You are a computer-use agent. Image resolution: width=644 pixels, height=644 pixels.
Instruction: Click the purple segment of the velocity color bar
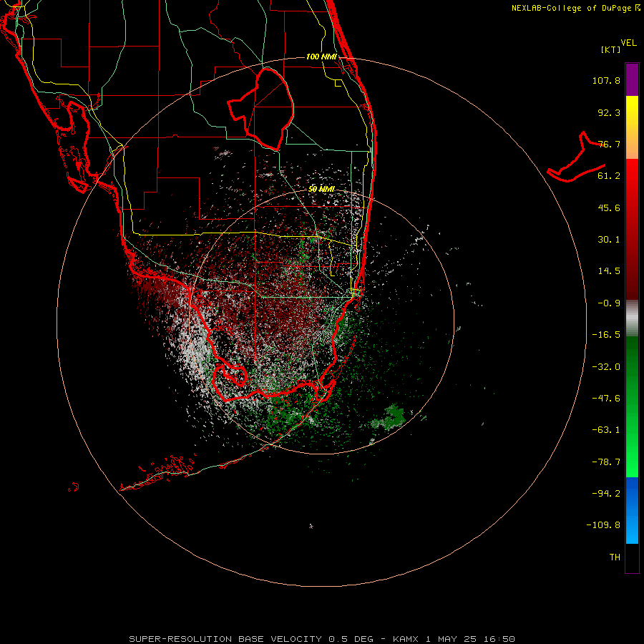632,79
